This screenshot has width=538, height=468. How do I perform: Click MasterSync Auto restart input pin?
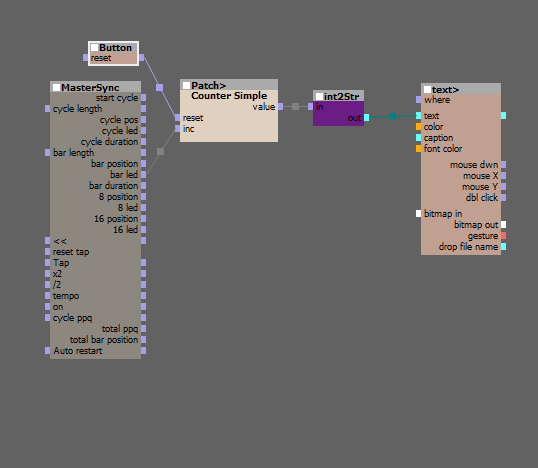[x=47, y=351]
